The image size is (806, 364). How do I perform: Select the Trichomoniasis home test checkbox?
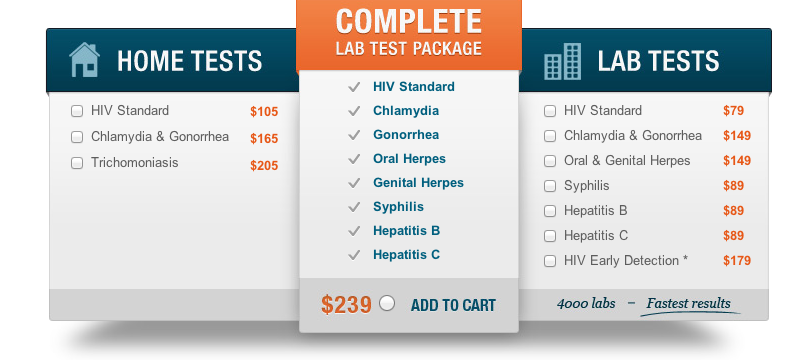[77, 163]
